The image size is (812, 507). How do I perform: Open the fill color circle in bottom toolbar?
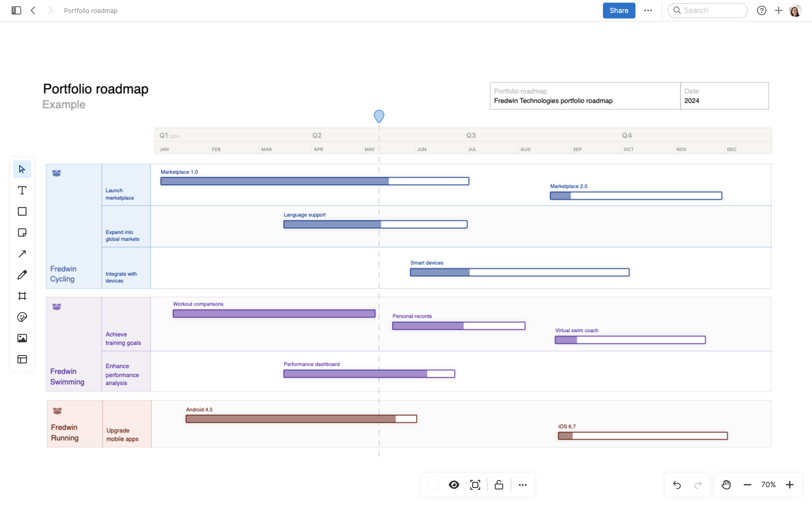pos(433,485)
